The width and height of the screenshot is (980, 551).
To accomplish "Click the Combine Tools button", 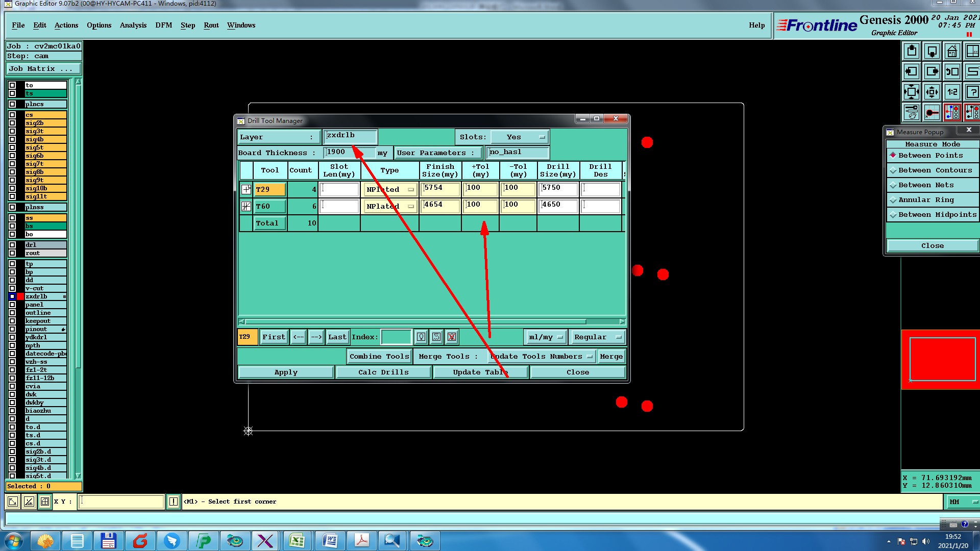I will pos(379,357).
